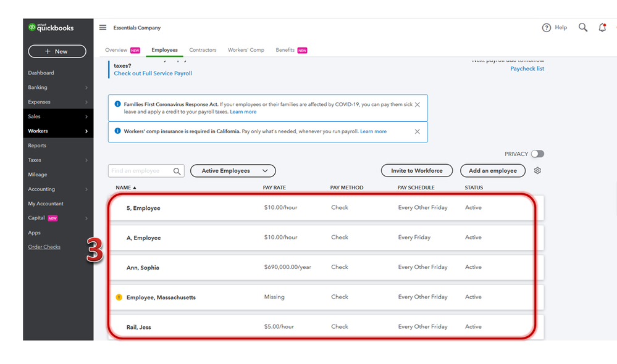Click the Help label in header

pos(561,28)
